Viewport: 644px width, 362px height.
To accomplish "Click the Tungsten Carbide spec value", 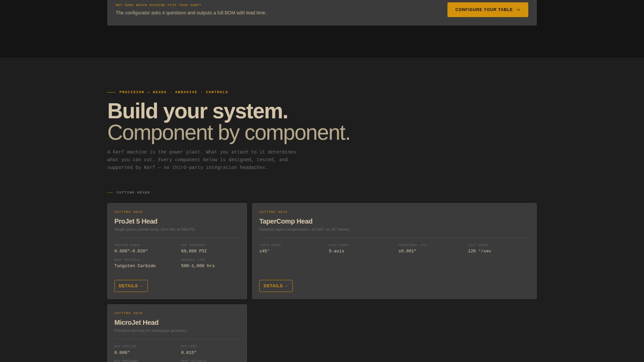I will pos(135,266).
